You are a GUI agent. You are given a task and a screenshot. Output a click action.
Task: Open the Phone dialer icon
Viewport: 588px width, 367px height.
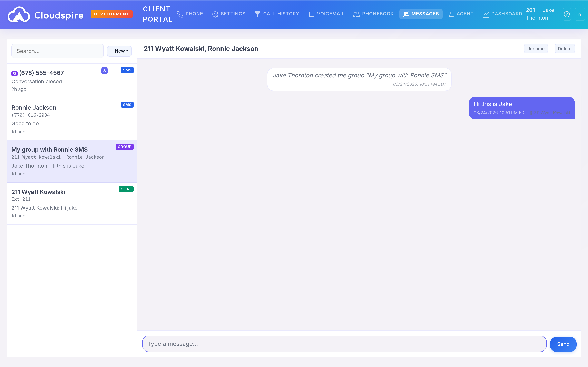tap(180, 14)
